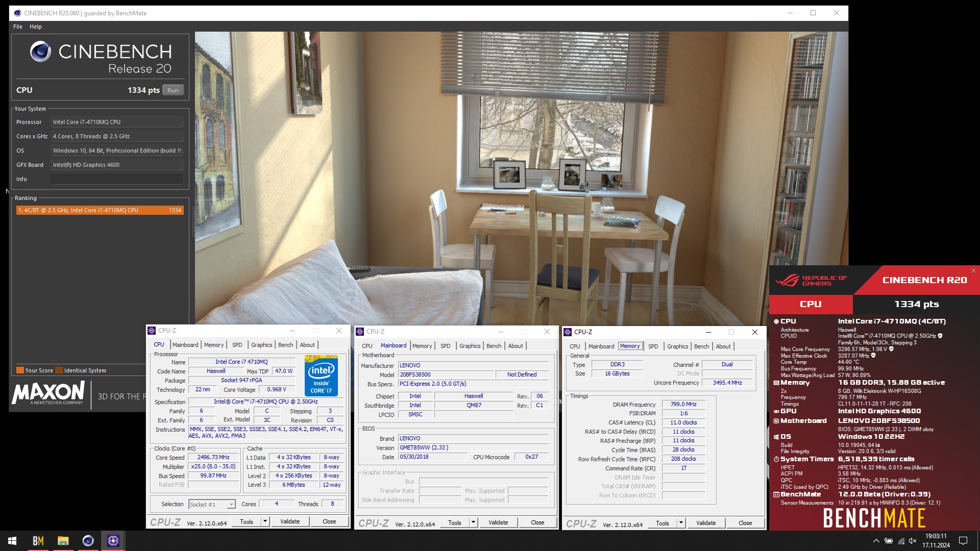The image size is (980, 551).
Task: Click the network tray icon
Action: (901, 541)
